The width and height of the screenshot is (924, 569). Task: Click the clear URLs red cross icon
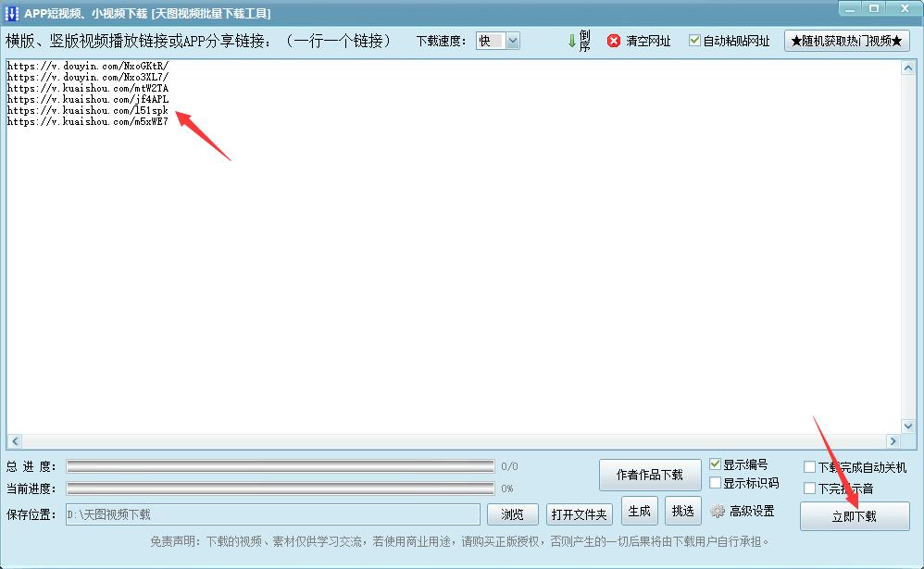tap(614, 41)
